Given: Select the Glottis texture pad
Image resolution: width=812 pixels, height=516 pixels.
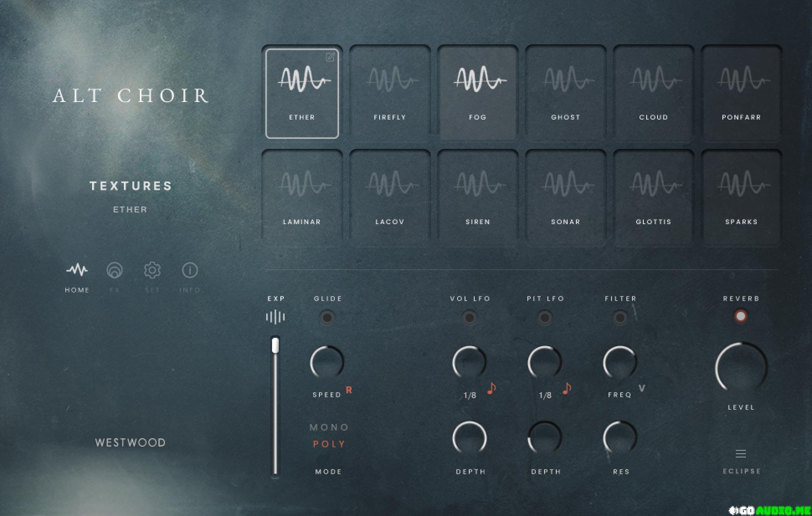Looking at the screenshot, I should click(653, 197).
